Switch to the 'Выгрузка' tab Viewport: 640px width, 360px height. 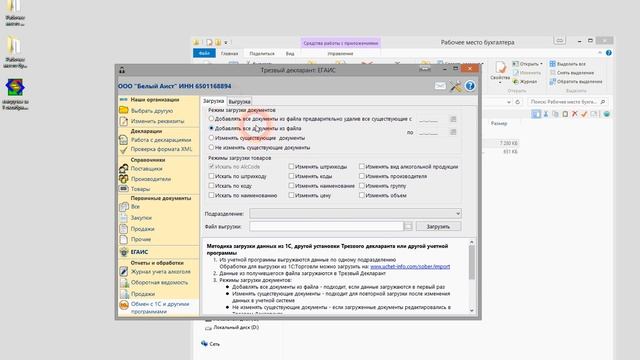click(239, 102)
